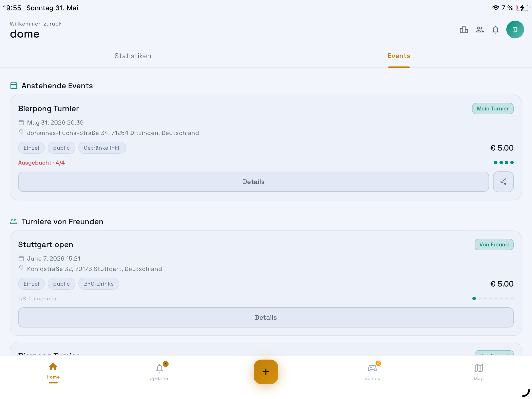Click the Ausgebucht · 4/4 status text
This screenshot has height=399, width=532.
(42, 163)
